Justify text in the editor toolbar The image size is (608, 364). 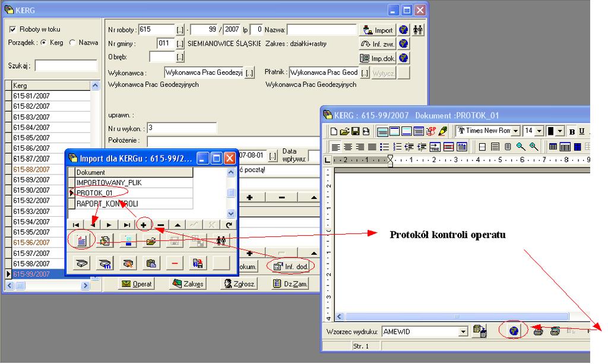coord(372,147)
